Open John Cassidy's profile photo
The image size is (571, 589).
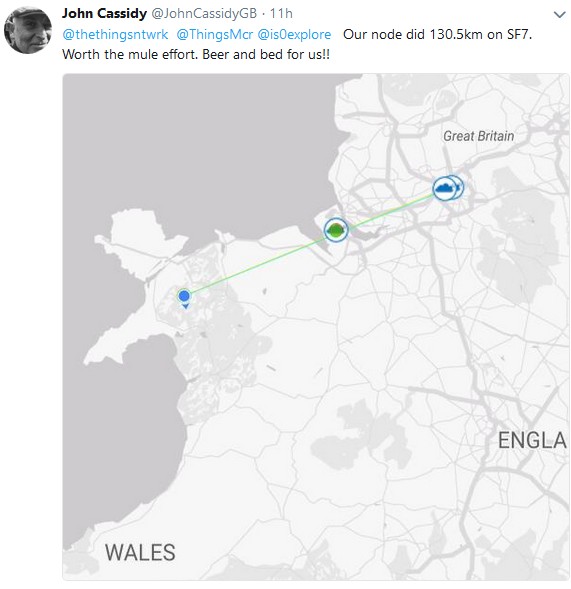(x=27, y=30)
